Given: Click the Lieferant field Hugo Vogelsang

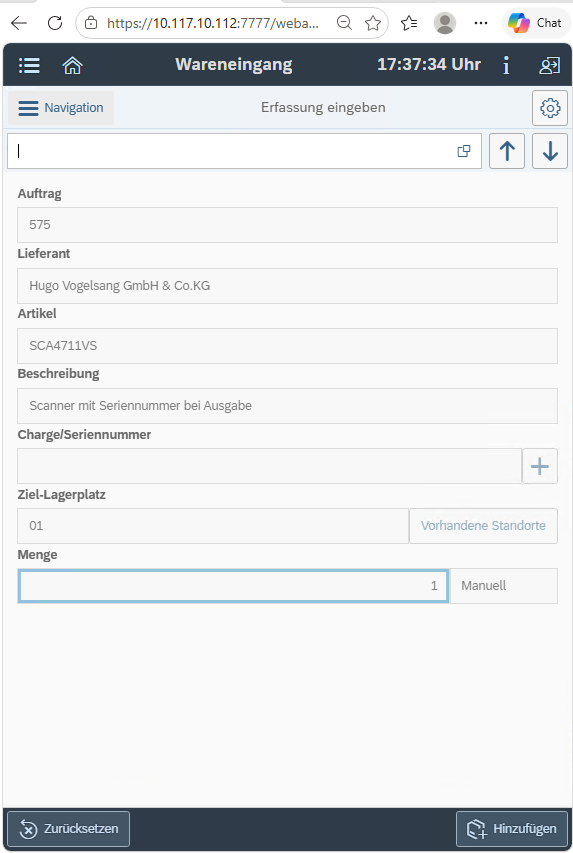Looking at the screenshot, I should (x=287, y=286).
